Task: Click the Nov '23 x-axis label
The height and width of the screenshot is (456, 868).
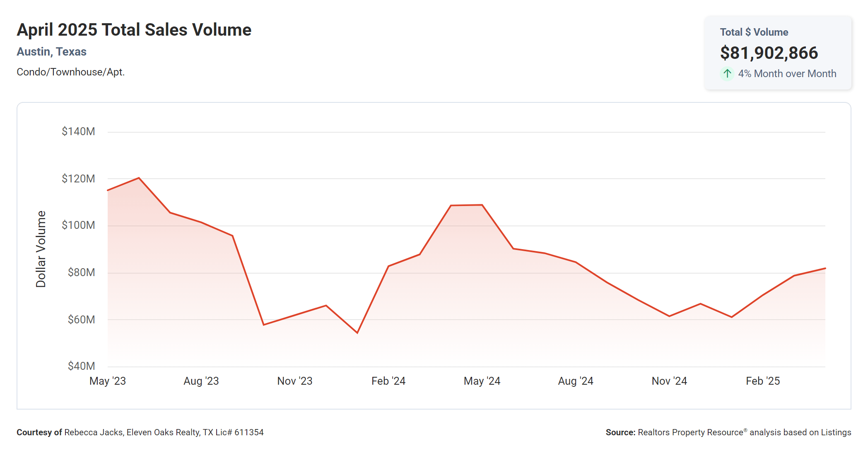Action: (x=294, y=381)
